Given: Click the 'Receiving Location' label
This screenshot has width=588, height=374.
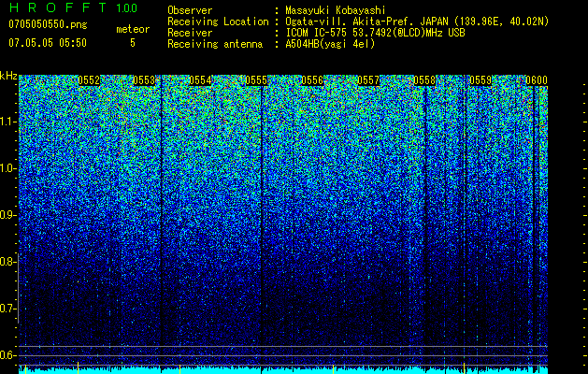Looking at the screenshot, I should coord(218,22).
